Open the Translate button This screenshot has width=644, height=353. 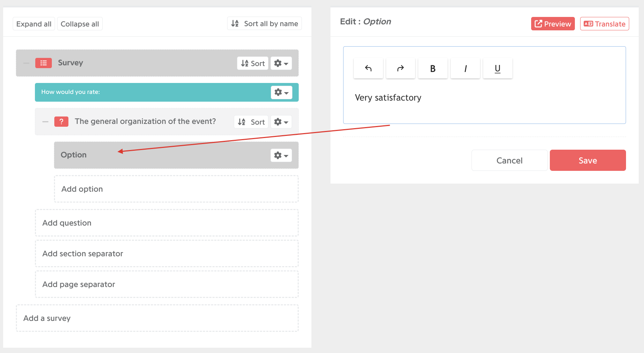tap(604, 24)
